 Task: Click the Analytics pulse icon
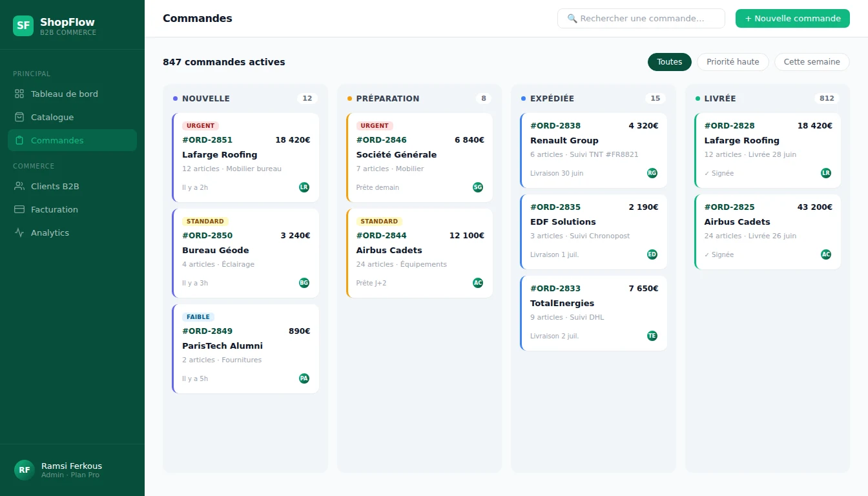tap(19, 232)
